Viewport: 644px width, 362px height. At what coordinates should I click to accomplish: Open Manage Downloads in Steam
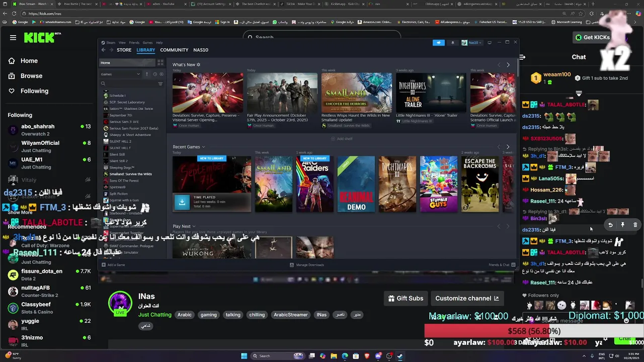point(307,265)
